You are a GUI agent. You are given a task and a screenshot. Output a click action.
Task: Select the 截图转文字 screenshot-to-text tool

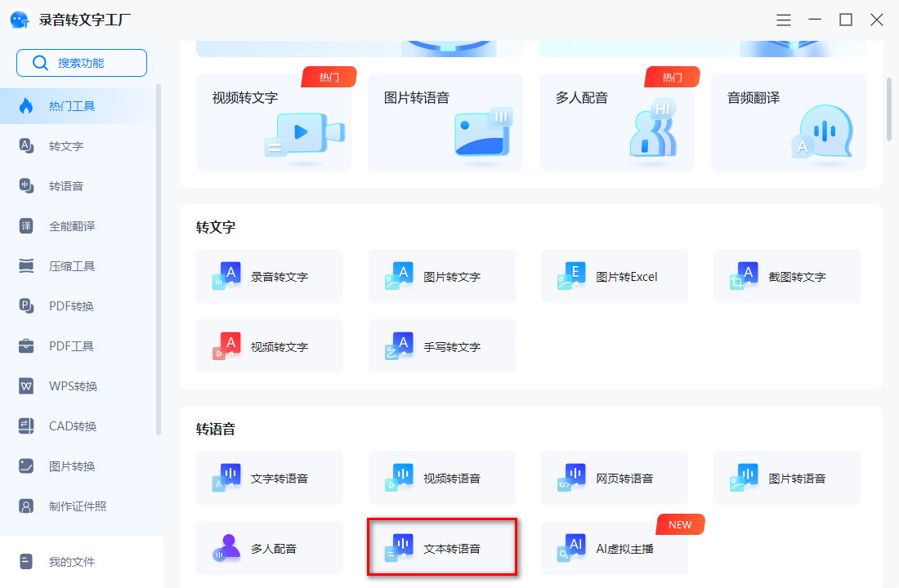coord(786,276)
